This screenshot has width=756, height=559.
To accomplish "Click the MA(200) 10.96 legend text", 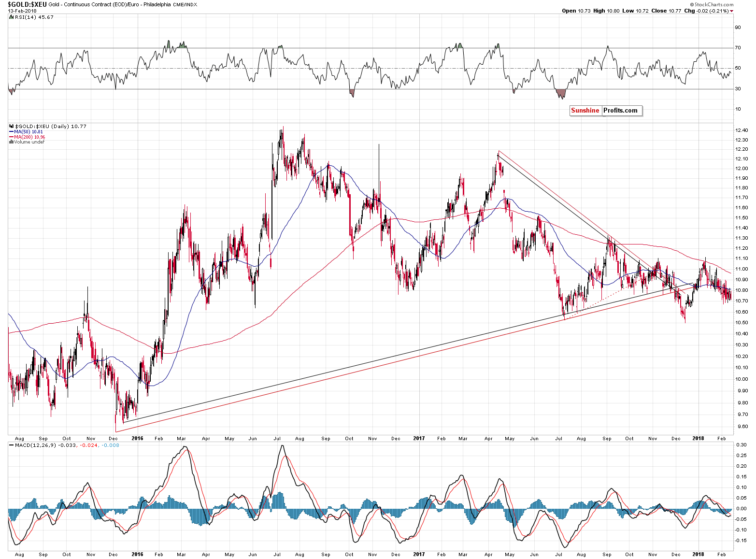I will pyautogui.click(x=29, y=137).
